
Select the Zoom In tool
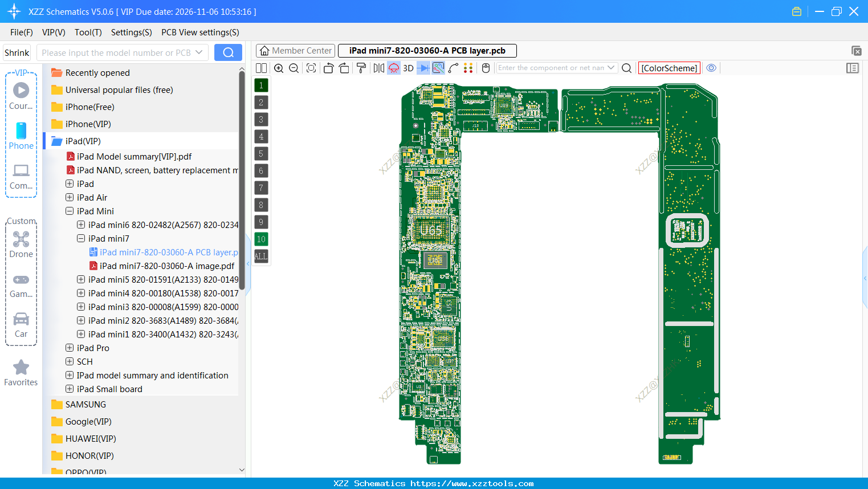point(279,68)
